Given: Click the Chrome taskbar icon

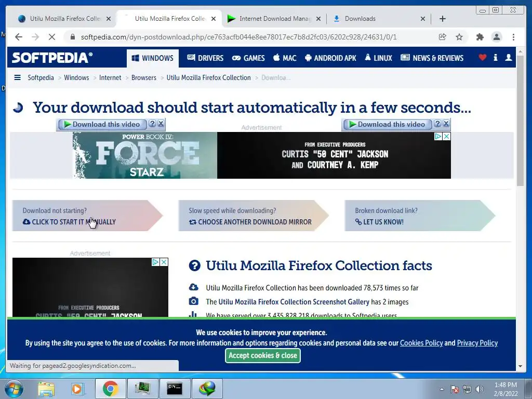Looking at the screenshot, I should [x=110, y=389].
